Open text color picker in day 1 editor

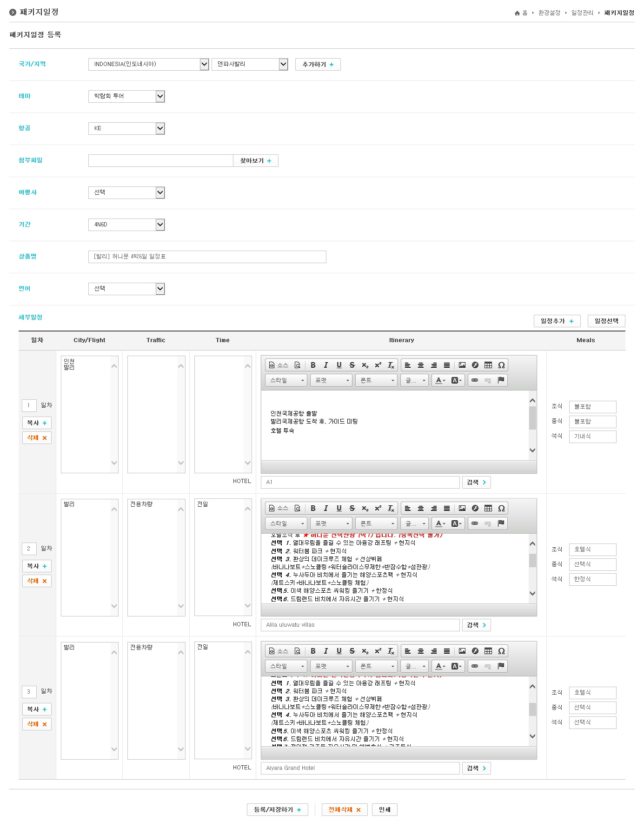pos(440,380)
